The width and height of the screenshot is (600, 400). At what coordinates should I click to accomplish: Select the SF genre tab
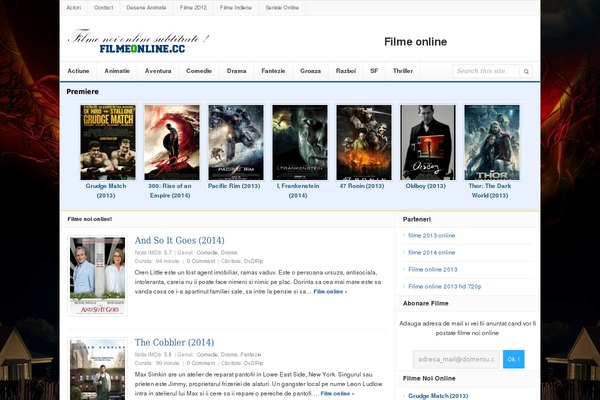pos(374,71)
